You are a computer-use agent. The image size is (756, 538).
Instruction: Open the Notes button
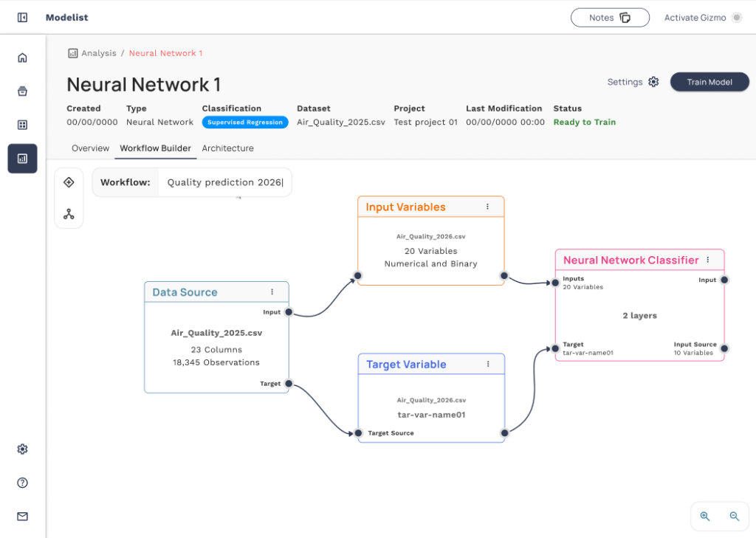click(x=609, y=18)
